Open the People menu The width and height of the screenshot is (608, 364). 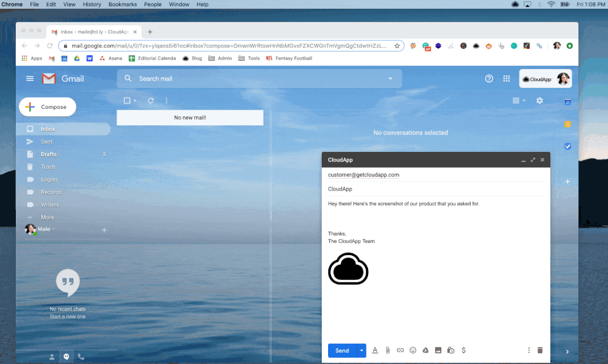click(x=153, y=4)
